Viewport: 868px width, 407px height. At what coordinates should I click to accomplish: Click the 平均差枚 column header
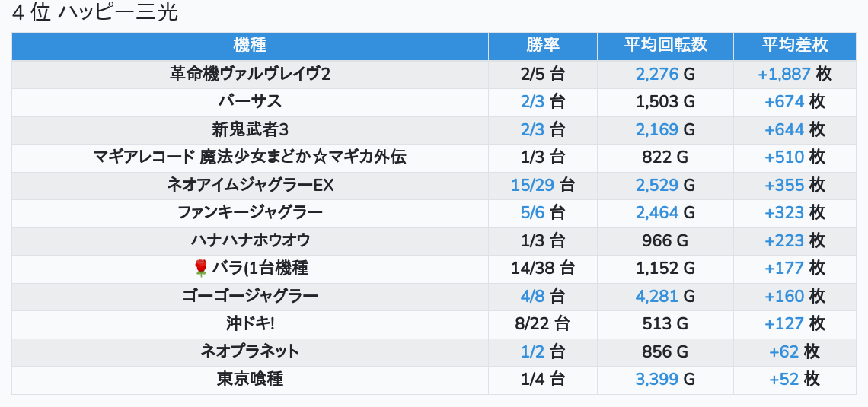pyautogui.click(x=794, y=46)
